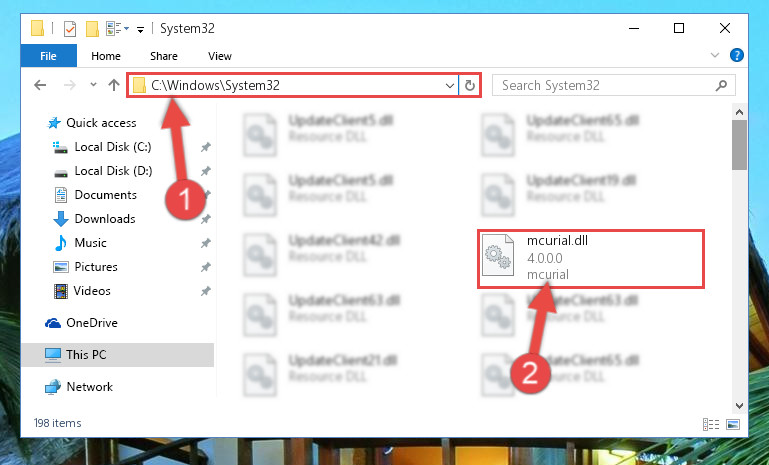
Task: Open the File menu
Action: [49, 56]
